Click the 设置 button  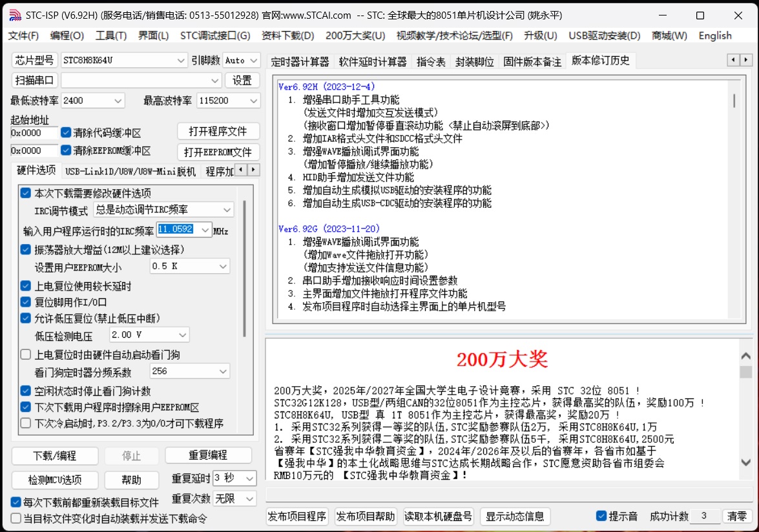[x=242, y=80]
